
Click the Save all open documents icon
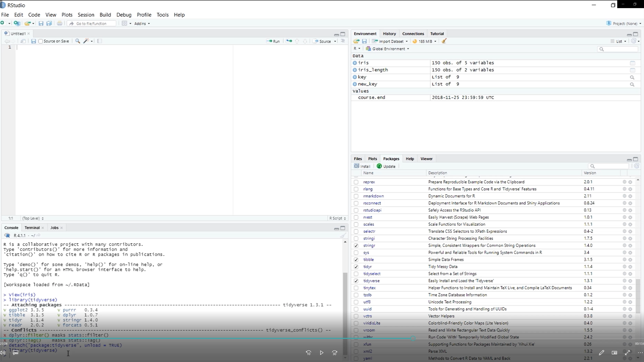pyautogui.click(x=49, y=23)
